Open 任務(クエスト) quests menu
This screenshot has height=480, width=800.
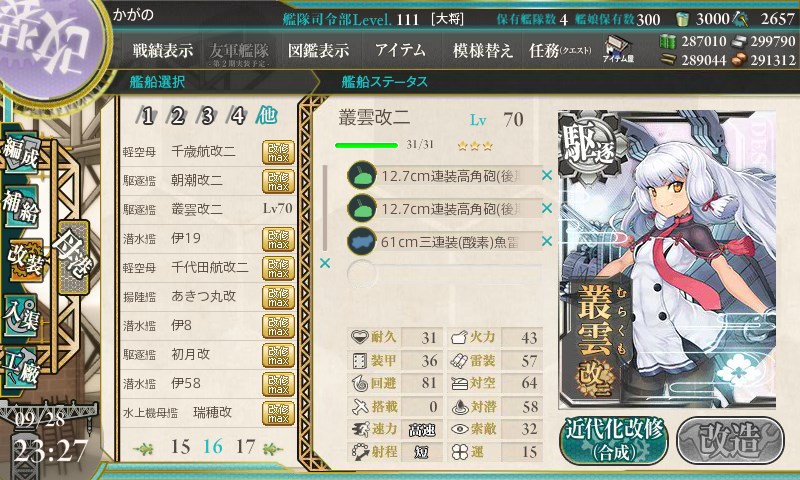(x=560, y=50)
